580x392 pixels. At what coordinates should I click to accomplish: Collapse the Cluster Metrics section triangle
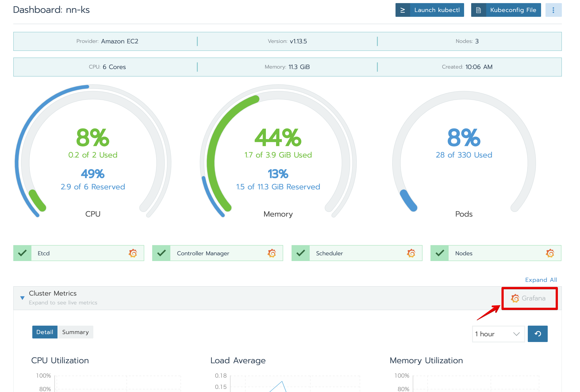[23, 298]
